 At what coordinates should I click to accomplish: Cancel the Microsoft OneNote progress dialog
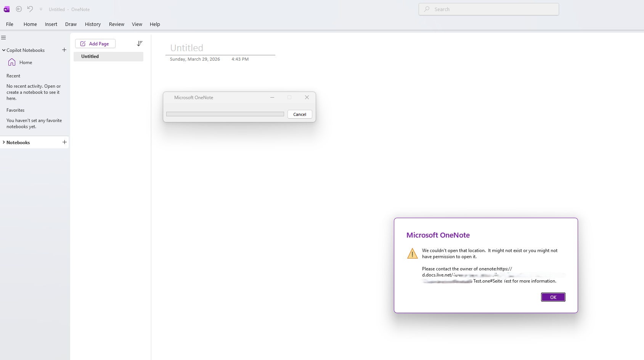300,114
